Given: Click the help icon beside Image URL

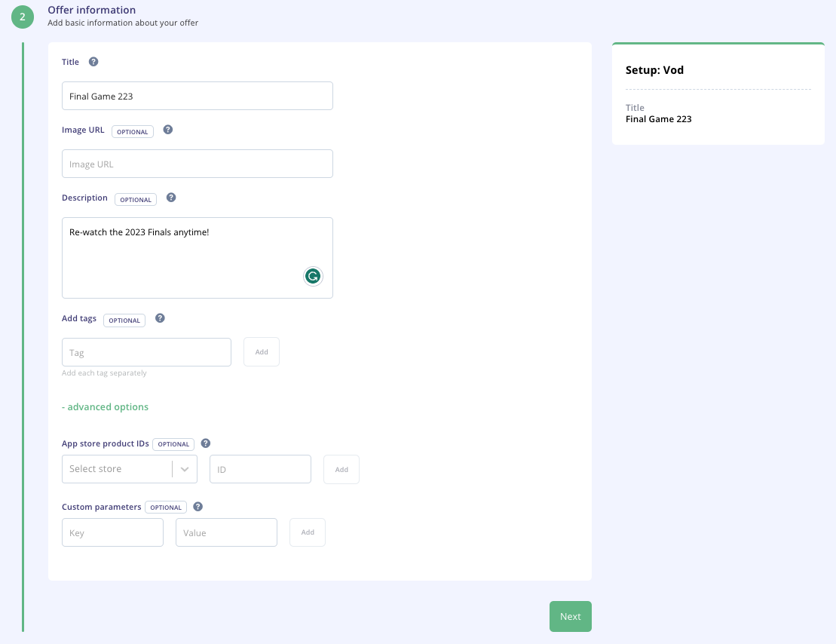Looking at the screenshot, I should [x=168, y=130].
